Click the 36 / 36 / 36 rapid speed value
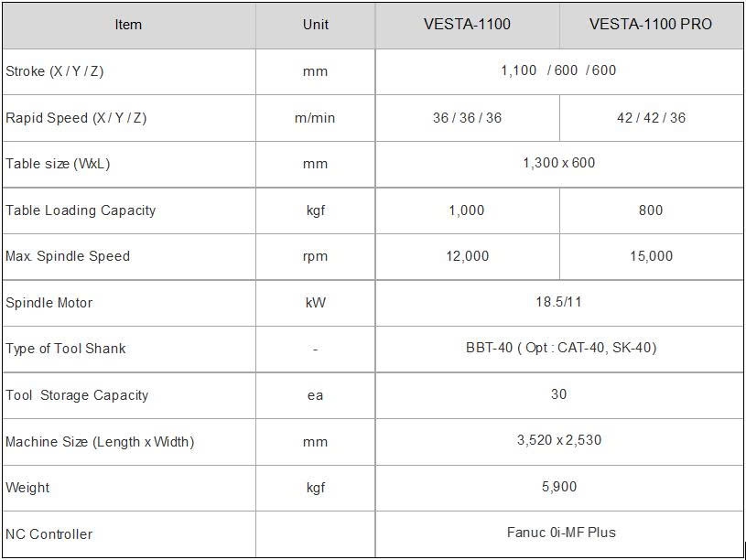The width and height of the screenshot is (746, 560). click(467, 118)
